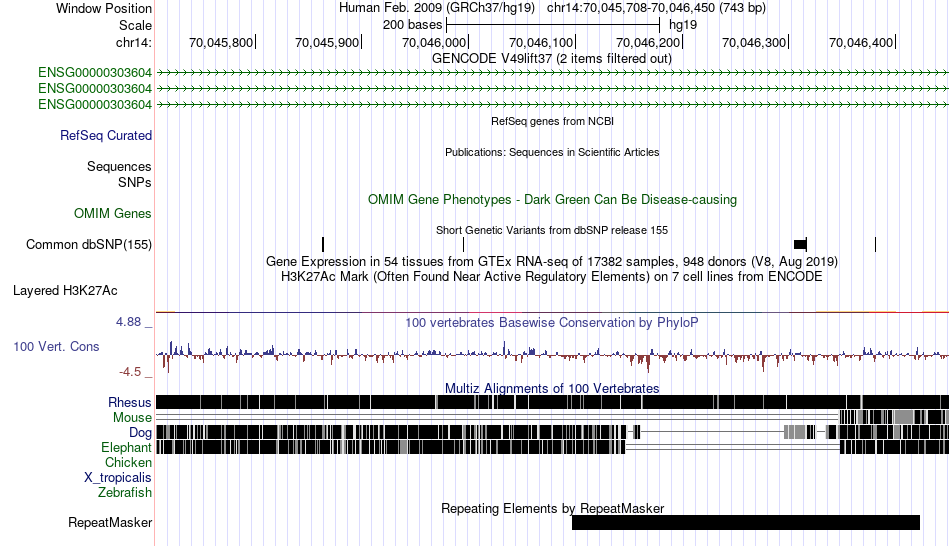Click the last dbSNP variant tick mark
Viewport: 950px width, 546px height.
click(875, 245)
